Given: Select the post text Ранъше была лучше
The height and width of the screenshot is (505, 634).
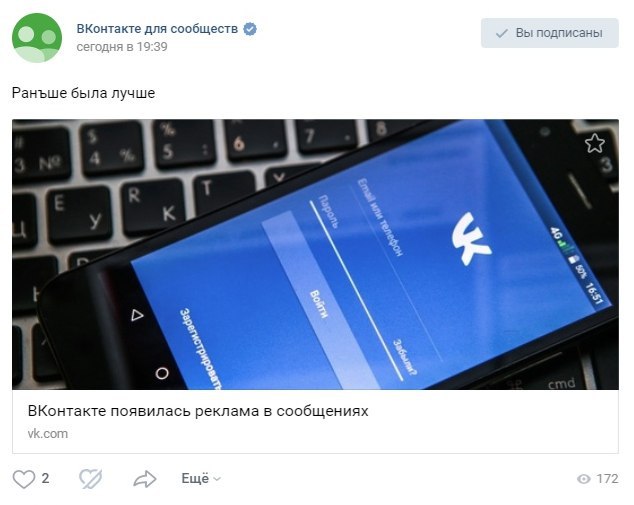Looking at the screenshot, I should [x=83, y=93].
